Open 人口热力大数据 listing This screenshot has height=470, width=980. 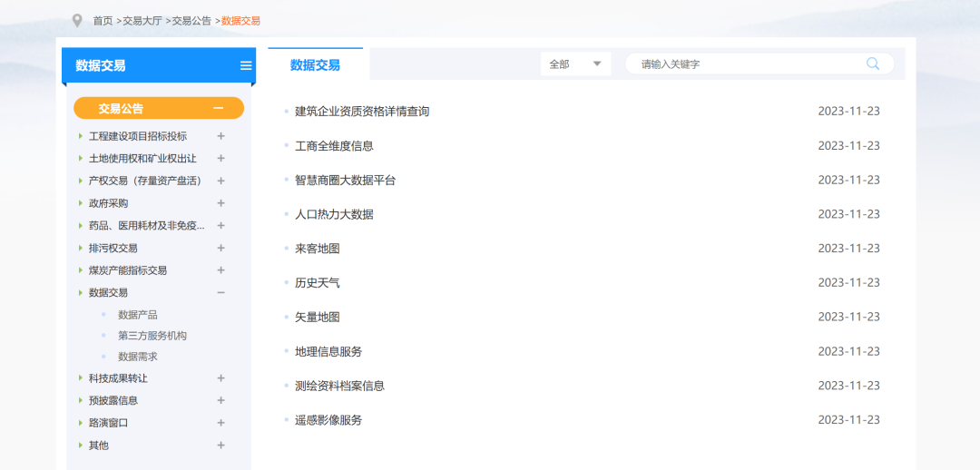tap(334, 214)
